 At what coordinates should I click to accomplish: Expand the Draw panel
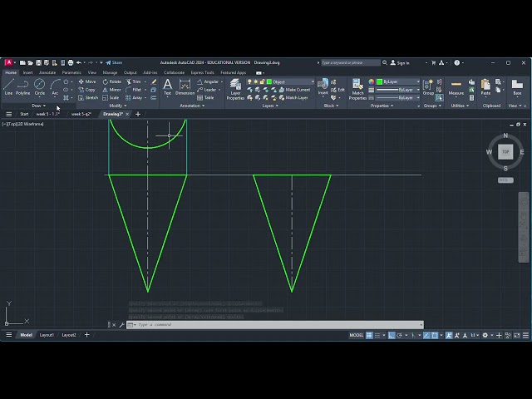pyautogui.click(x=39, y=106)
